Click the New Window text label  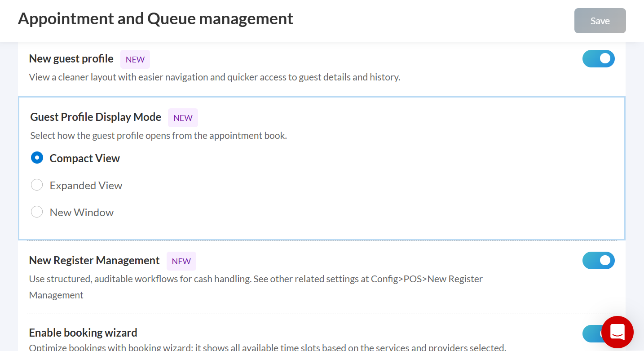pos(81,213)
